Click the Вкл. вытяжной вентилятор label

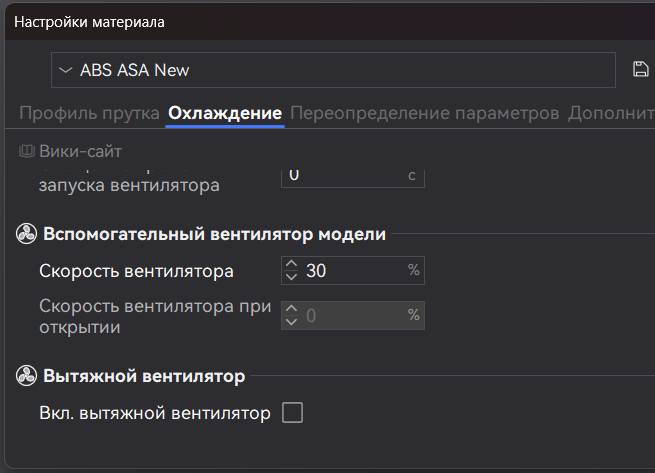tap(155, 413)
